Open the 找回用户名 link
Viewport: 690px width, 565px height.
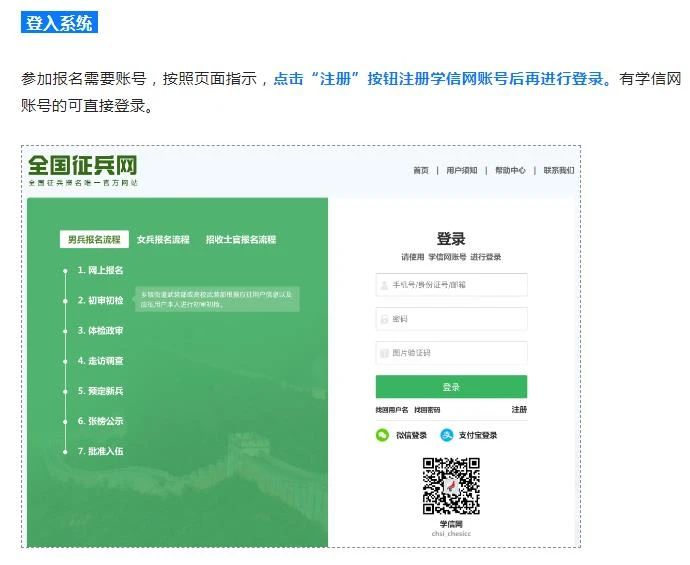pos(392,410)
